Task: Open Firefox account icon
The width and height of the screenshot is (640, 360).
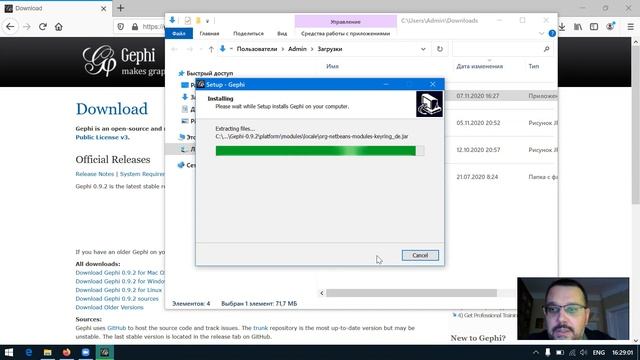Action: coord(610,27)
